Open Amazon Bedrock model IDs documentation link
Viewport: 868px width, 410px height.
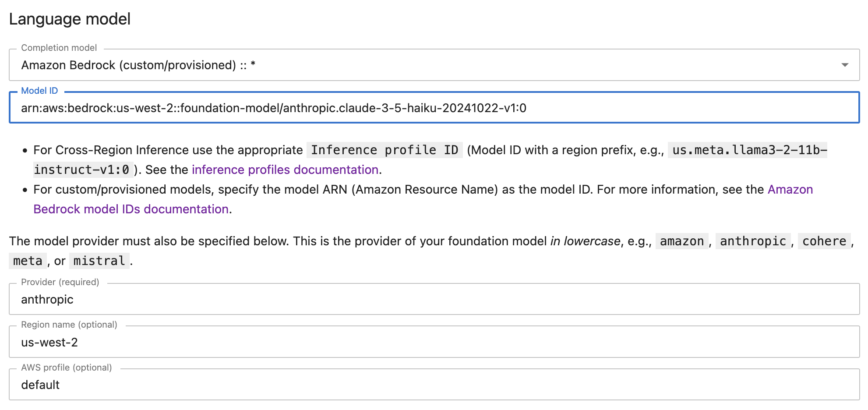(131, 209)
